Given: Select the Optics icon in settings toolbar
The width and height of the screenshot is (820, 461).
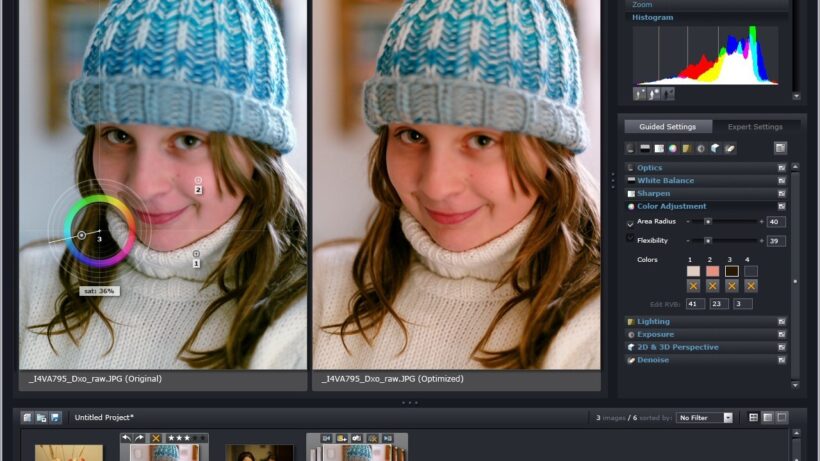Looking at the screenshot, I should pyautogui.click(x=630, y=149).
